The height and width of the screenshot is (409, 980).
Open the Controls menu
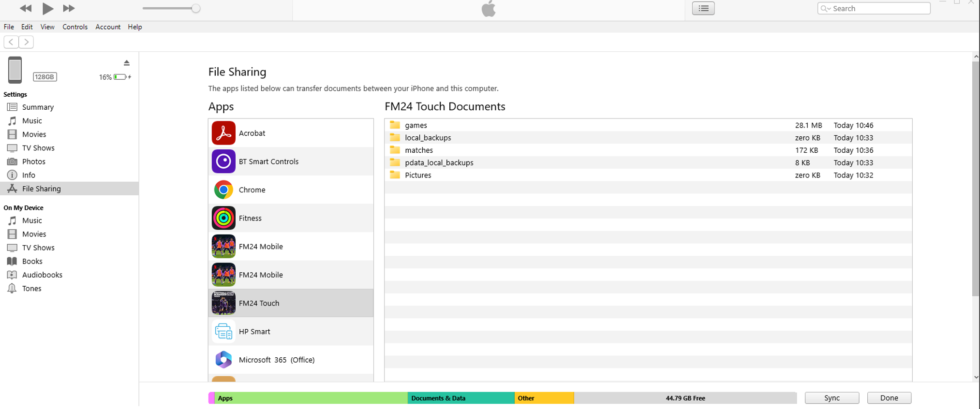point(75,27)
